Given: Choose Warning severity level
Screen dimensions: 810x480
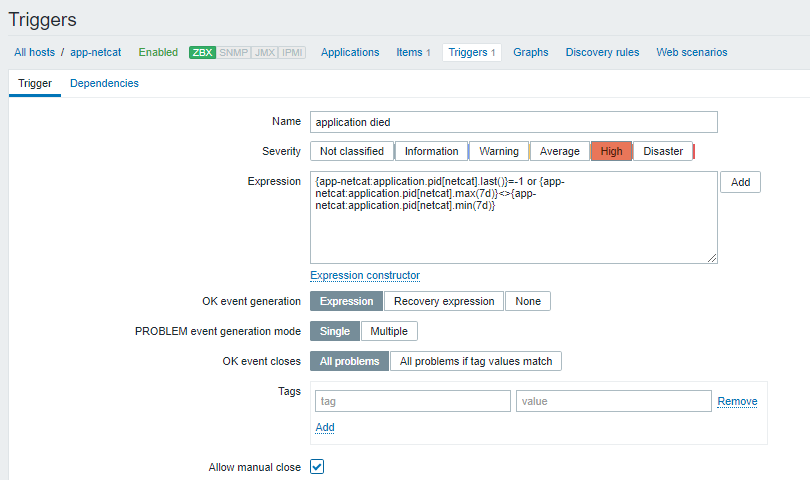Looking at the screenshot, I should [498, 151].
